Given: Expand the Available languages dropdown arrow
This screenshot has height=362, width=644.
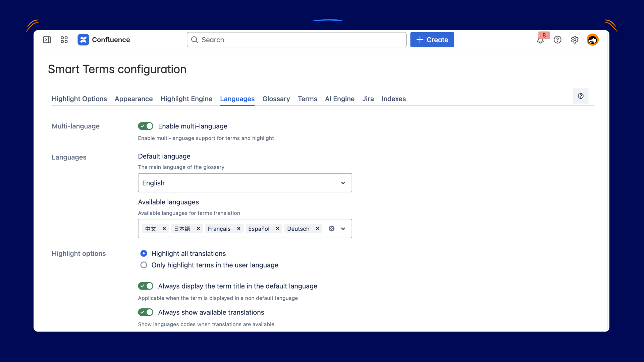Looking at the screenshot, I should click(x=343, y=229).
